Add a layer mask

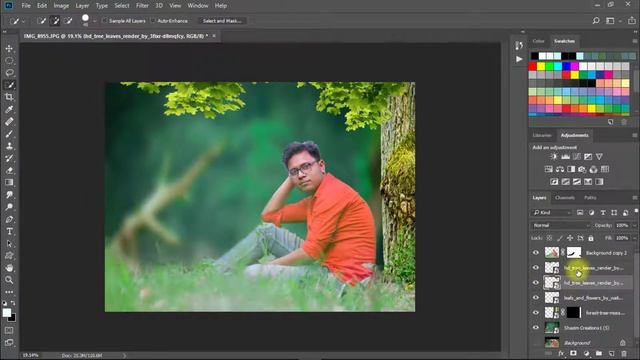(573, 353)
